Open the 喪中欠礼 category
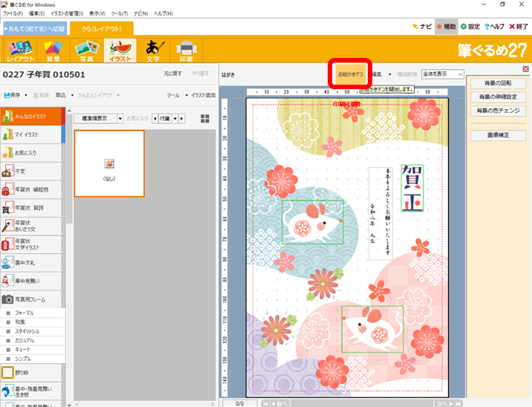532x407 pixels. pyautogui.click(x=31, y=263)
